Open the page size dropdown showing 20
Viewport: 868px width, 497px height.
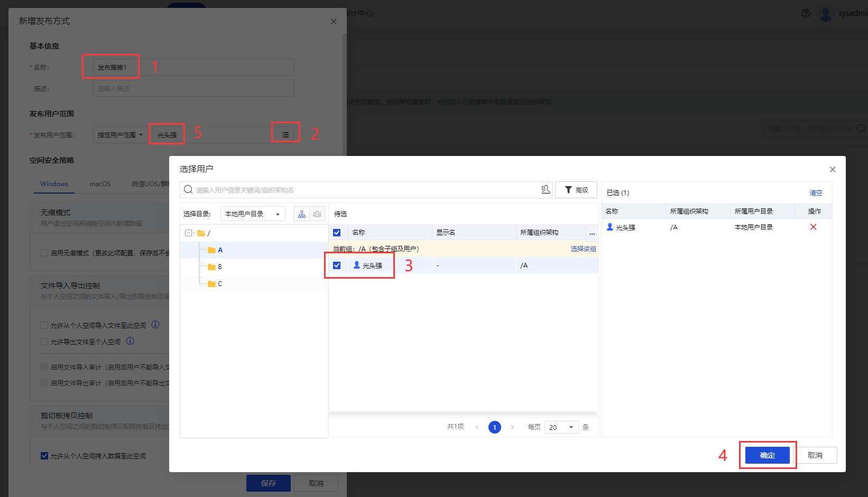pyautogui.click(x=561, y=427)
